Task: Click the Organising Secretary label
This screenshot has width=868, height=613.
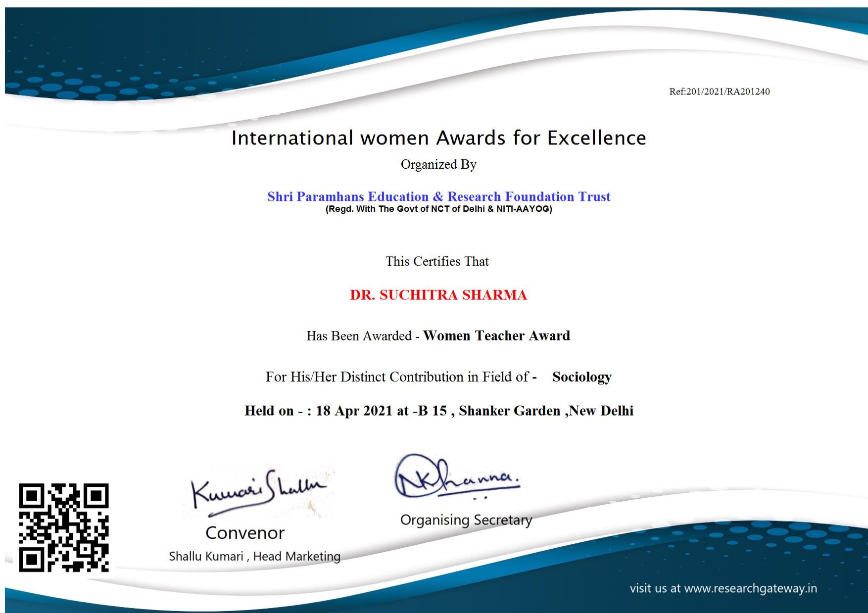Action: [466, 520]
